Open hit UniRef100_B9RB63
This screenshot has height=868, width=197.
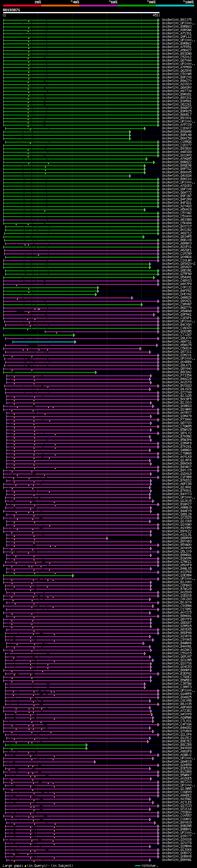point(177,26)
